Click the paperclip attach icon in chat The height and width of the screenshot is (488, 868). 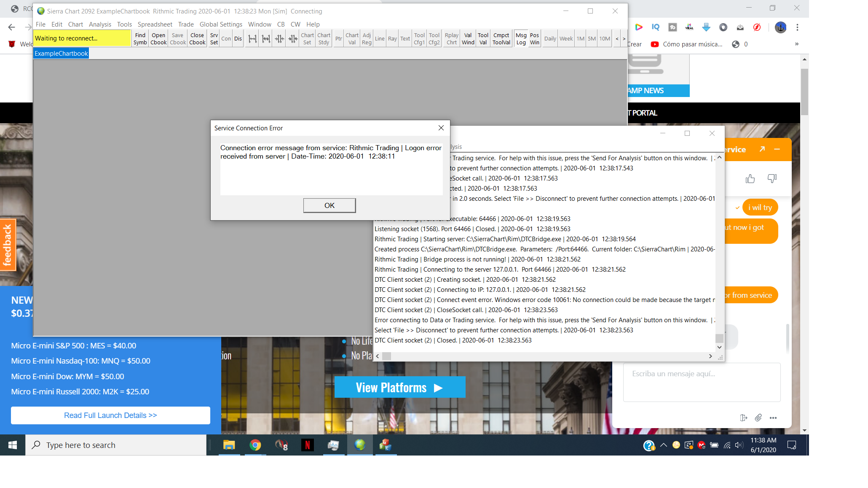coord(758,418)
